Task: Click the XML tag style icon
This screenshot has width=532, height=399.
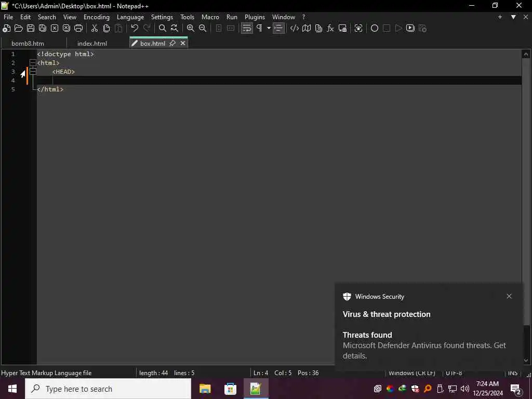Action: click(295, 29)
